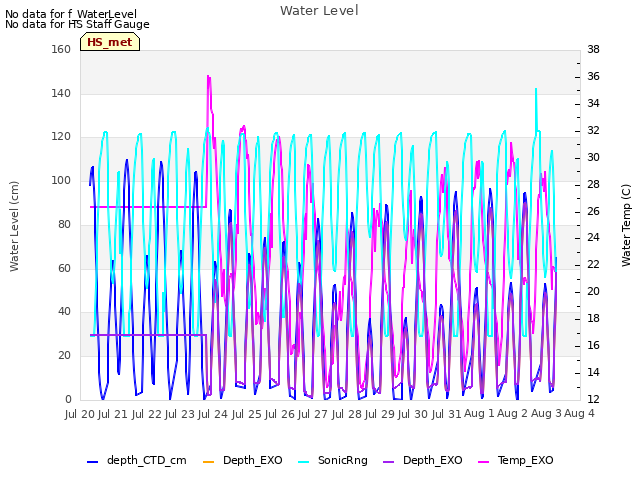This screenshot has height=480, width=640.
Task: Click the Water Temp (C) axis title
Action: click(x=626, y=225)
